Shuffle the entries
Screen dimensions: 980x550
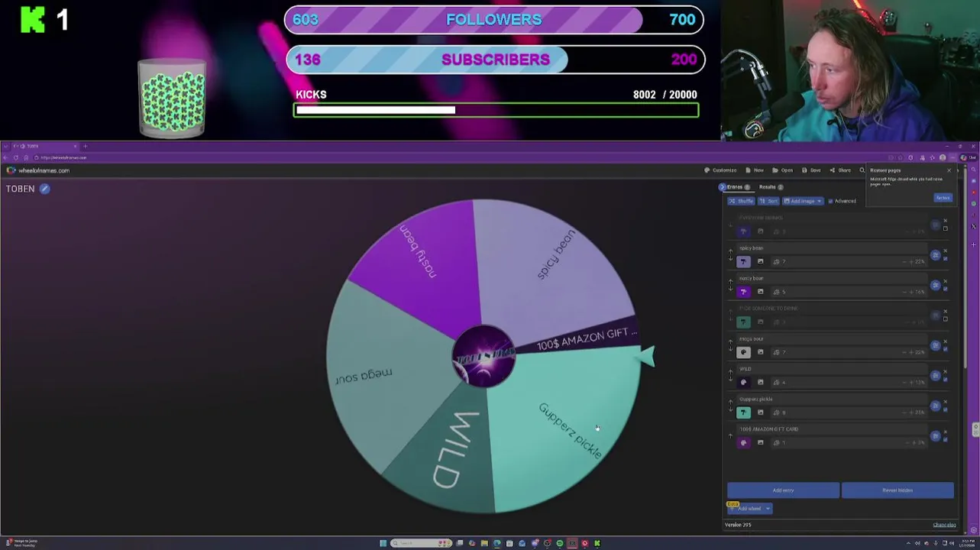pos(741,201)
